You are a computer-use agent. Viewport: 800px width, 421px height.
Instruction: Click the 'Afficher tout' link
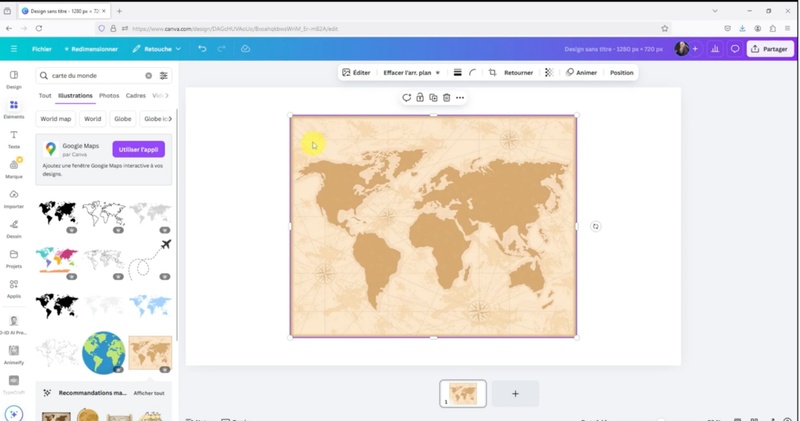pos(149,393)
